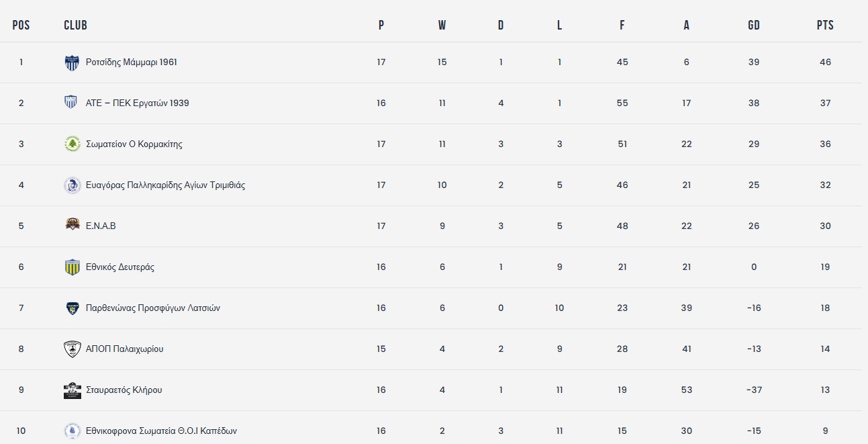Click the points value 46 for Ροτσίδης Μάμμαρι
This screenshot has height=444, width=868.
(825, 62)
